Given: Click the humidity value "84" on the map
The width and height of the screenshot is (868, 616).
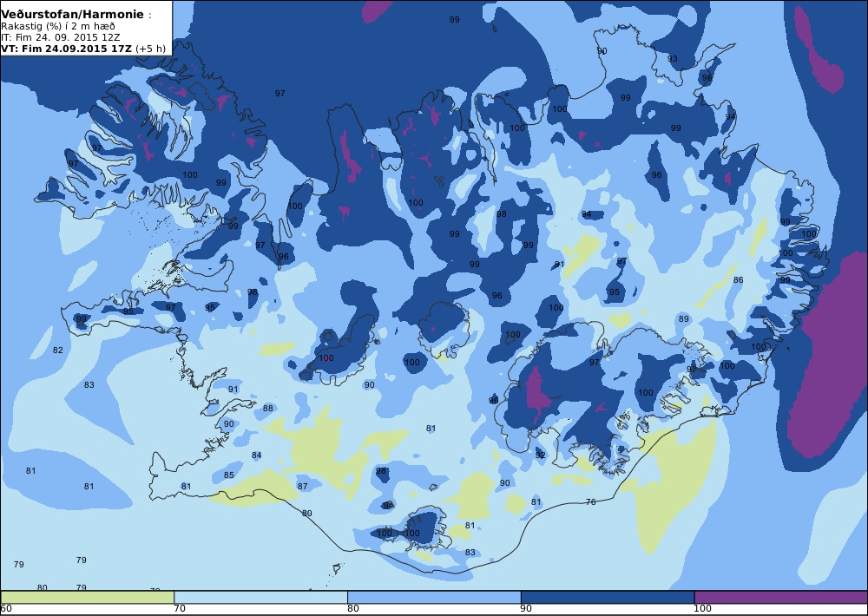Looking at the screenshot, I should click(x=256, y=455).
